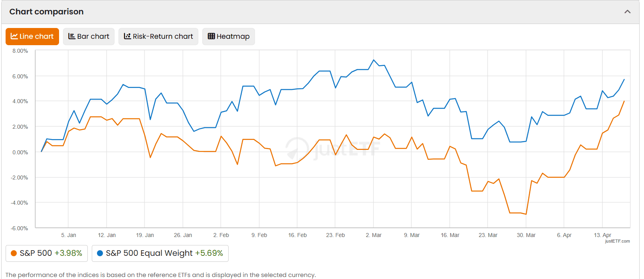Click the 5. Jan date label

point(69,235)
